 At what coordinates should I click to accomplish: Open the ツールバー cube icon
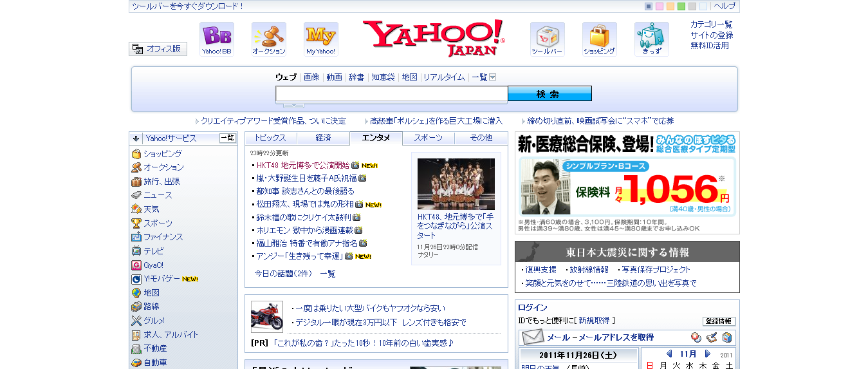pos(548,39)
